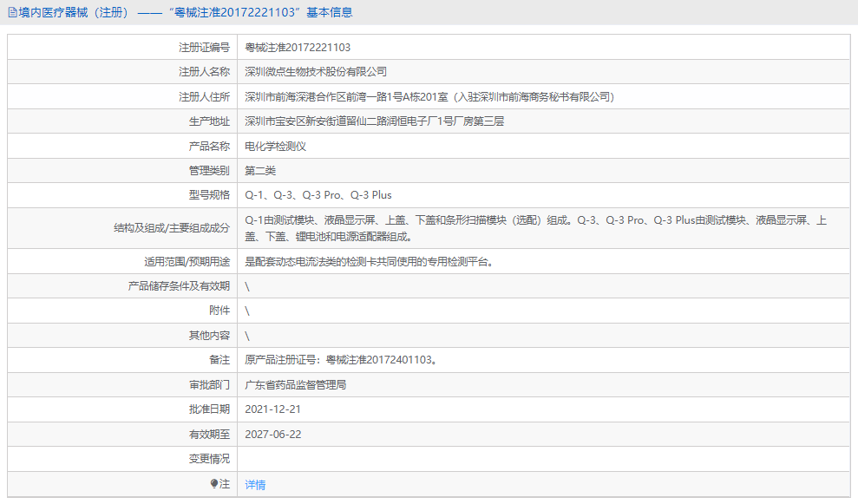The image size is (858, 504).
Task: Click the bulb icon beside 注 label
Action: (214, 484)
